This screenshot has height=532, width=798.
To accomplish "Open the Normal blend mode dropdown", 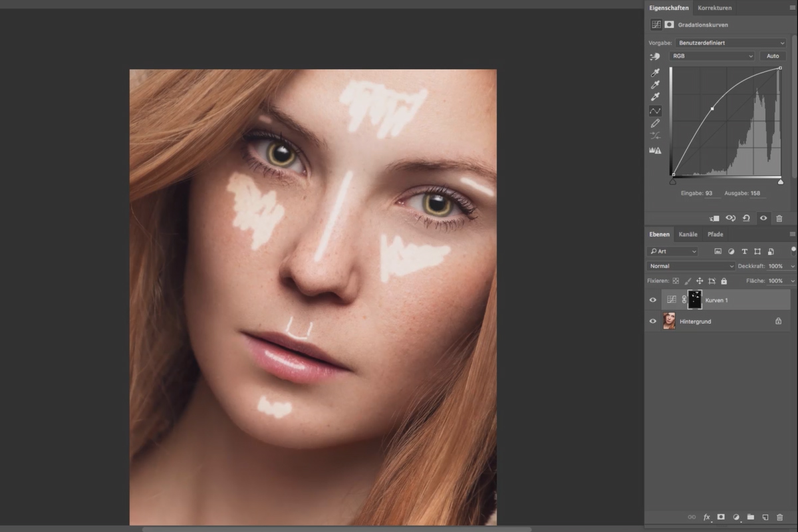I will pos(692,266).
